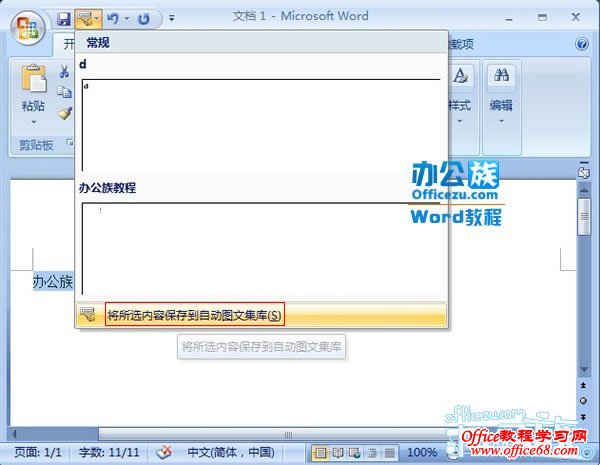Click the proofing check icon in status bar
The width and height of the screenshot is (600, 465).
(x=165, y=452)
